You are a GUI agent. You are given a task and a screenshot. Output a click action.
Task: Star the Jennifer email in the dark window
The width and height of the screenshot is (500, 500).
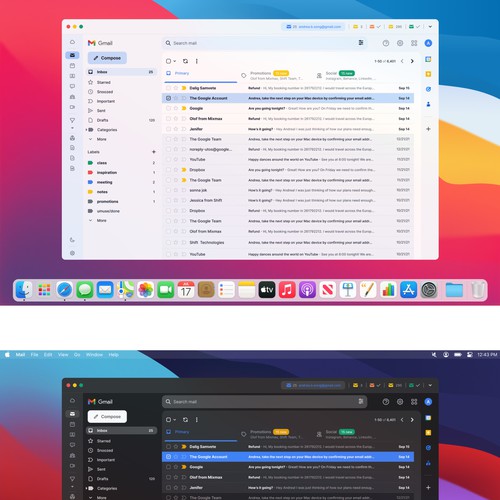(x=176, y=488)
